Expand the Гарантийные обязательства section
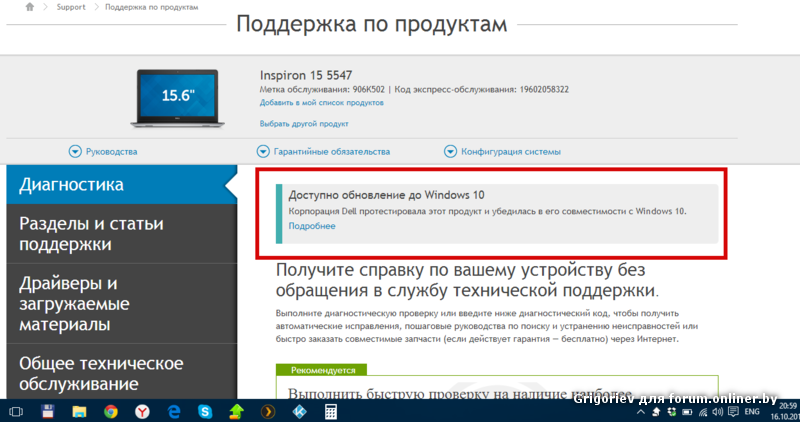The image size is (800, 422). tap(323, 152)
